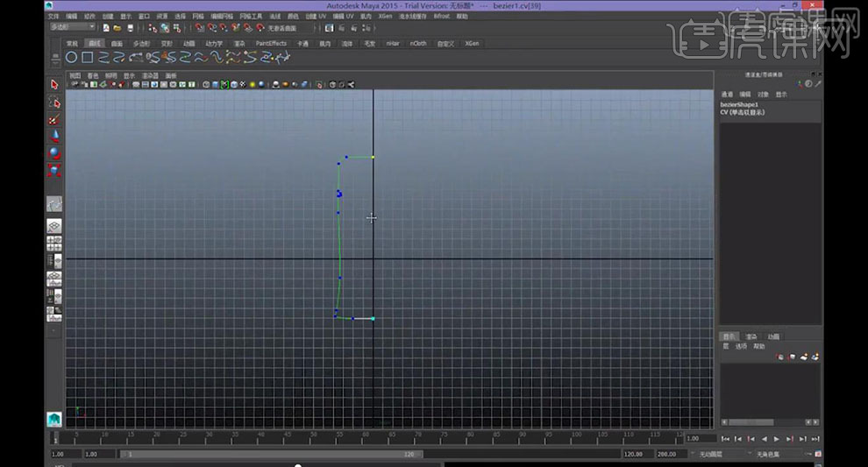Click the layer editor horizontal scrollbar
The width and height of the screenshot is (868, 467).
pos(751,422)
